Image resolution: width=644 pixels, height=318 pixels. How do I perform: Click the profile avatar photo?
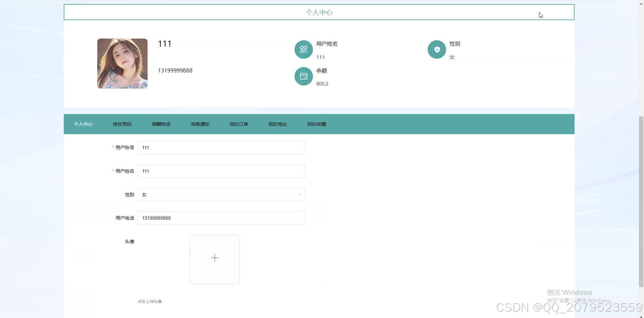122,63
